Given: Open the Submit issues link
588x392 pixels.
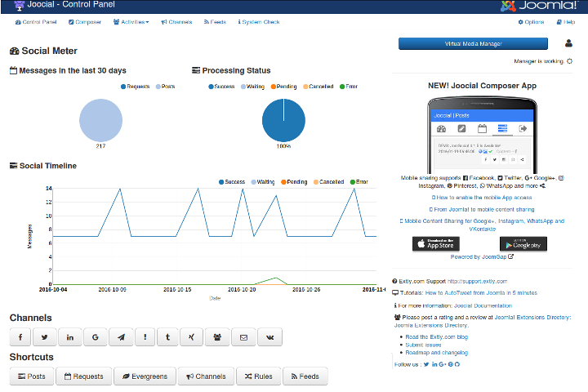Looking at the screenshot, I should pyautogui.click(x=423, y=345).
